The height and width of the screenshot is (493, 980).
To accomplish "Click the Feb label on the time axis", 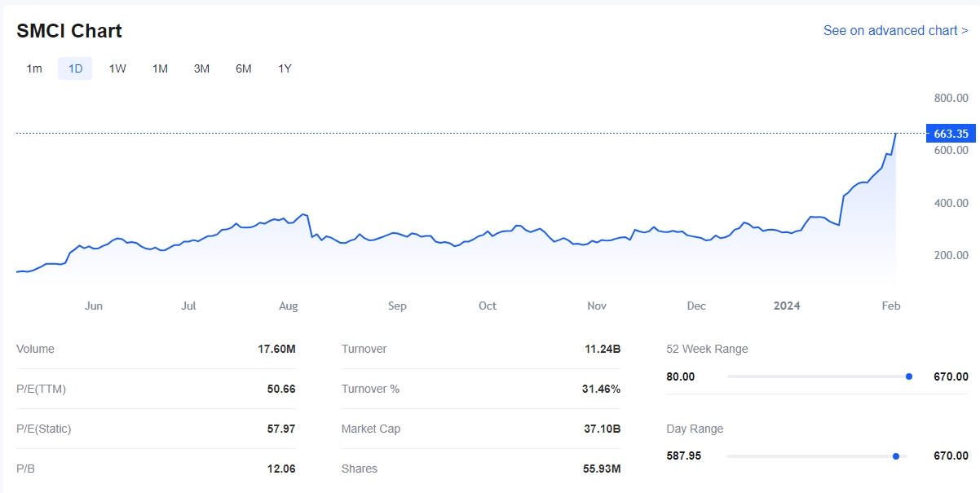I will click(891, 306).
